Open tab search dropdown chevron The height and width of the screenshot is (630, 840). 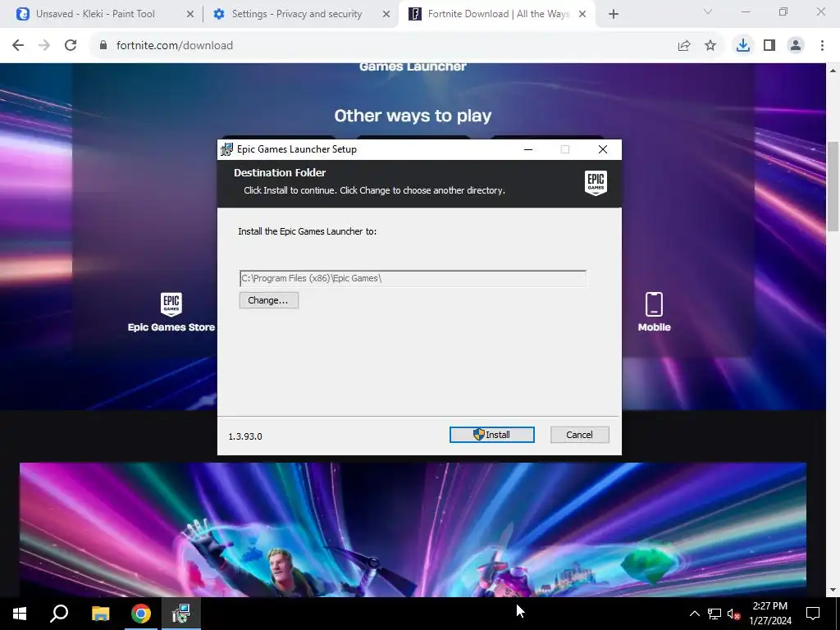(708, 11)
